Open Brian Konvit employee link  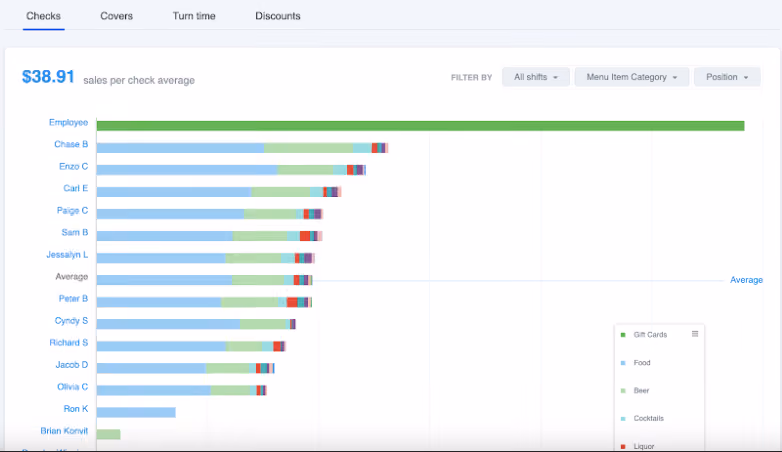64,431
